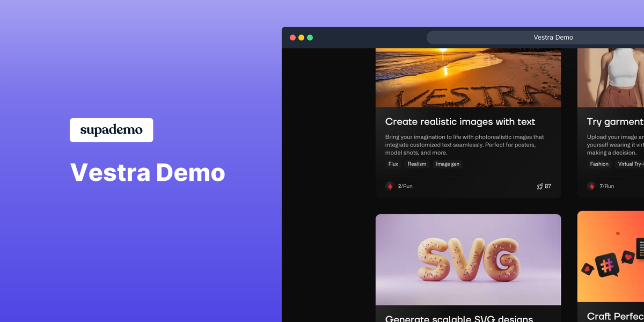Image resolution: width=644 pixels, height=322 pixels.
Task: Open "Create realistic images with text" title
Action: pyautogui.click(x=460, y=122)
